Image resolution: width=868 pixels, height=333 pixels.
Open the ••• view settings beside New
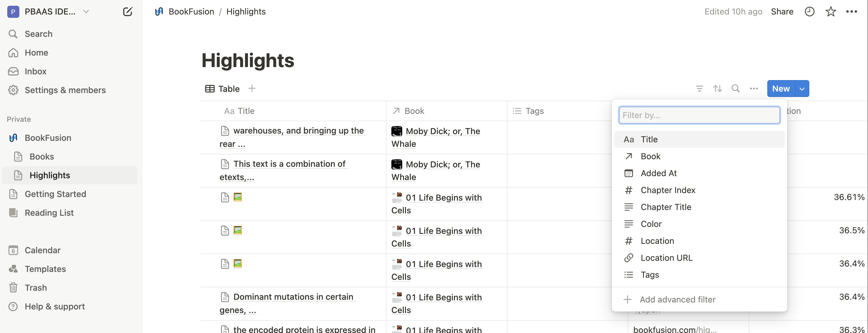[x=754, y=89]
